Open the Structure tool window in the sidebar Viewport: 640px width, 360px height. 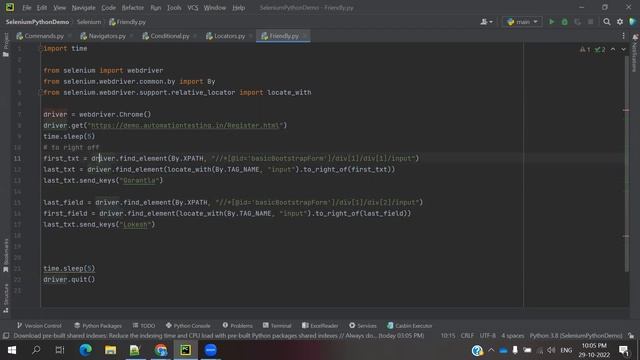6,298
